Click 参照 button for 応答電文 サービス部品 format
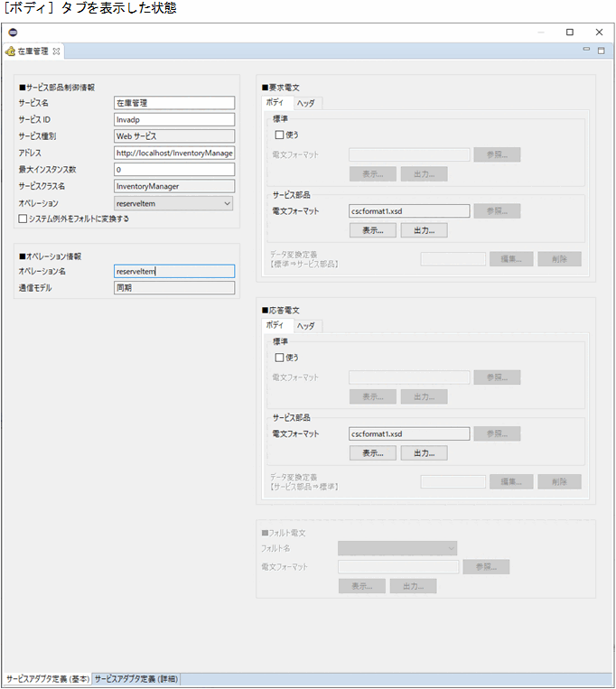 (497, 433)
